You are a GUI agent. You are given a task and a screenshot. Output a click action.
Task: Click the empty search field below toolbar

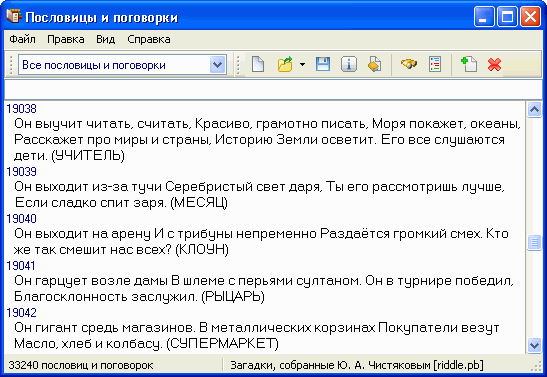273,90
